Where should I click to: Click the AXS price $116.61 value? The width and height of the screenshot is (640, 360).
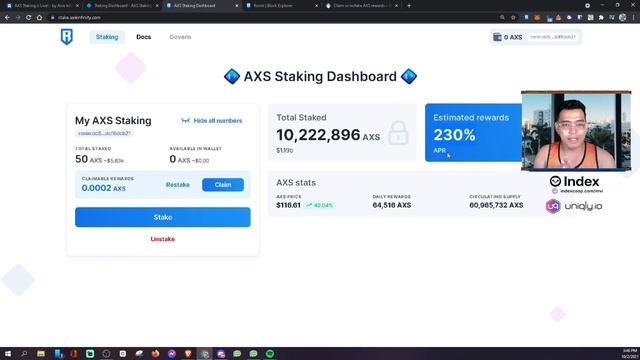pos(288,205)
